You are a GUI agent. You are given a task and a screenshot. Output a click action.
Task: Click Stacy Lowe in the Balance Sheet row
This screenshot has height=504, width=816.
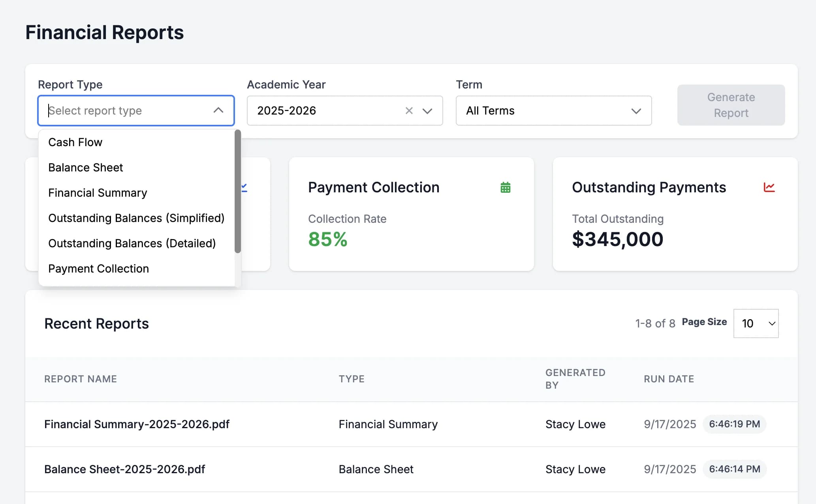click(575, 469)
